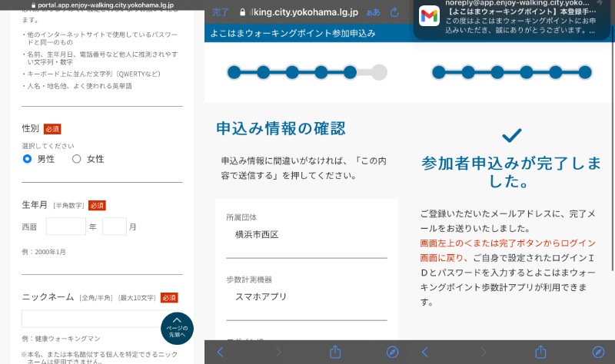Viewport: 615px width, 364px height.
Task: Click the 横浜市西区 value
Action: click(x=257, y=235)
